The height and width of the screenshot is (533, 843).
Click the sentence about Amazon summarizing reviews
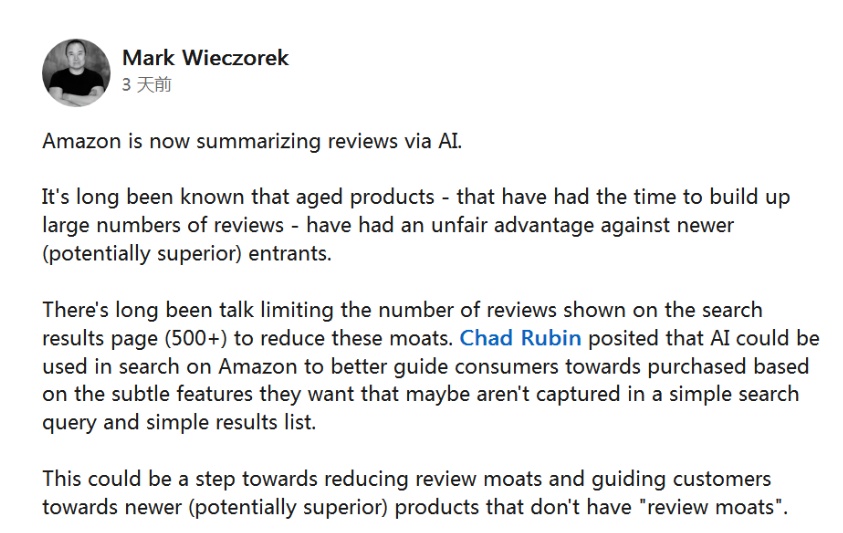click(x=252, y=141)
